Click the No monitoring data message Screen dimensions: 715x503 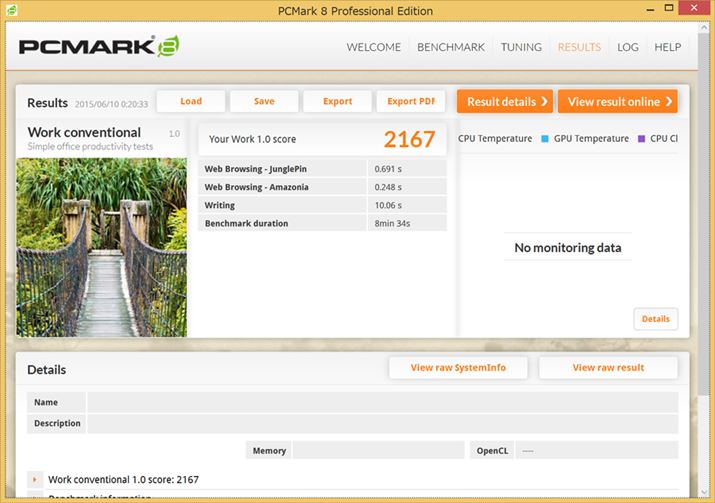568,248
